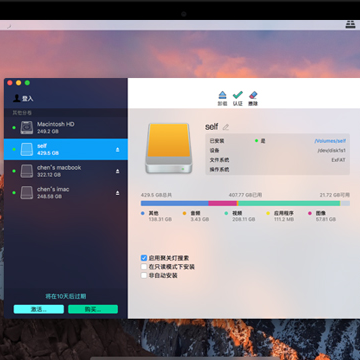Image resolution: width=360 pixels, height=360 pixels.
Task: Click the chen's macbook drive icon
Action: point(27,171)
